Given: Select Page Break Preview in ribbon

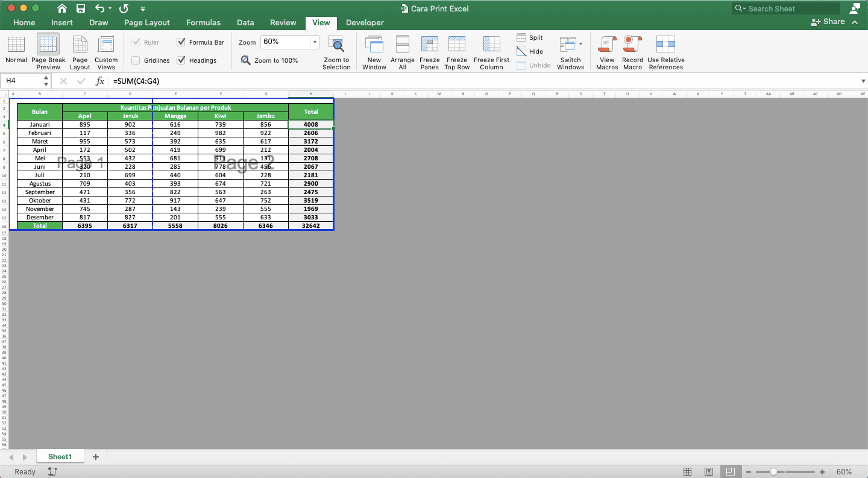Looking at the screenshot, I should point(48,52).
